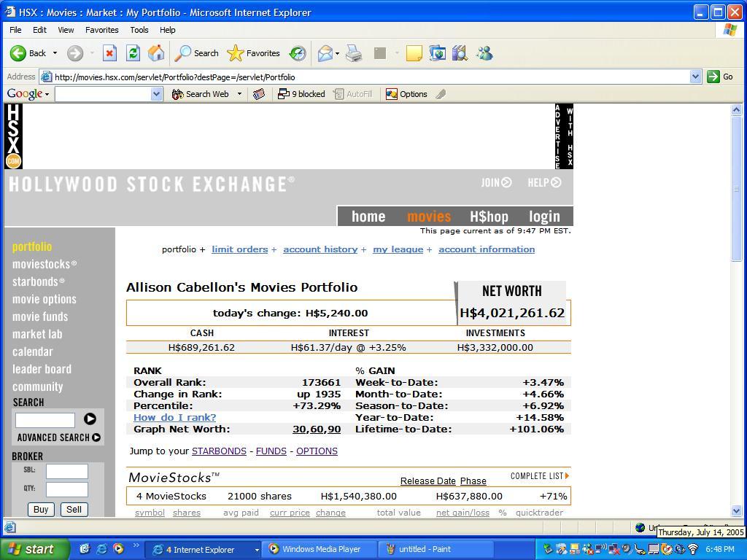This screenshot has height=560, width=747.
Task: Expand the address bar dropdown
Action: (x=695, y=77)
